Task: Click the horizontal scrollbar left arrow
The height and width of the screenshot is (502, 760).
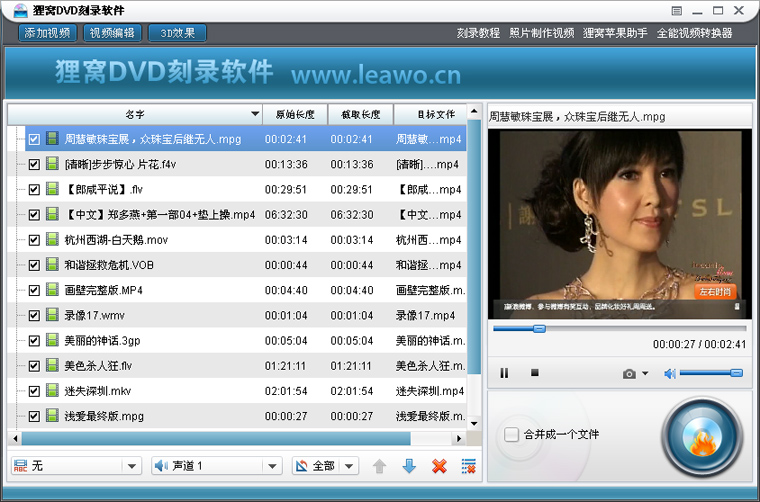Action: pyautogui.click(x=15, y=439)
